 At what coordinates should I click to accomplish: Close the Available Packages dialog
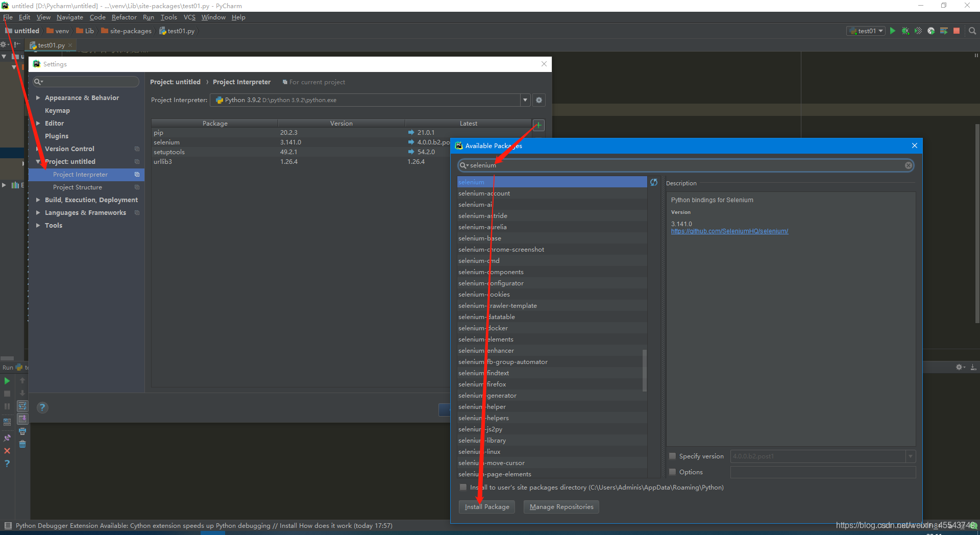(x=915, y=145)
